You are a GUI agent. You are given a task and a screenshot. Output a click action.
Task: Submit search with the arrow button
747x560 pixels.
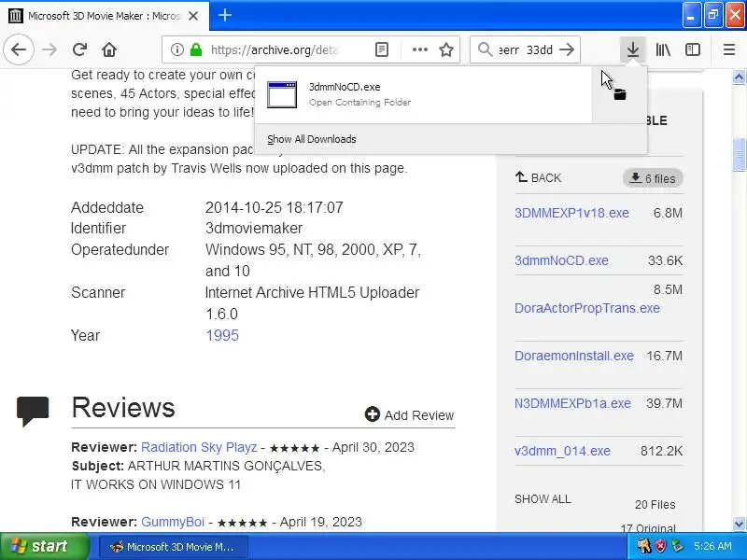click(567, 49)
